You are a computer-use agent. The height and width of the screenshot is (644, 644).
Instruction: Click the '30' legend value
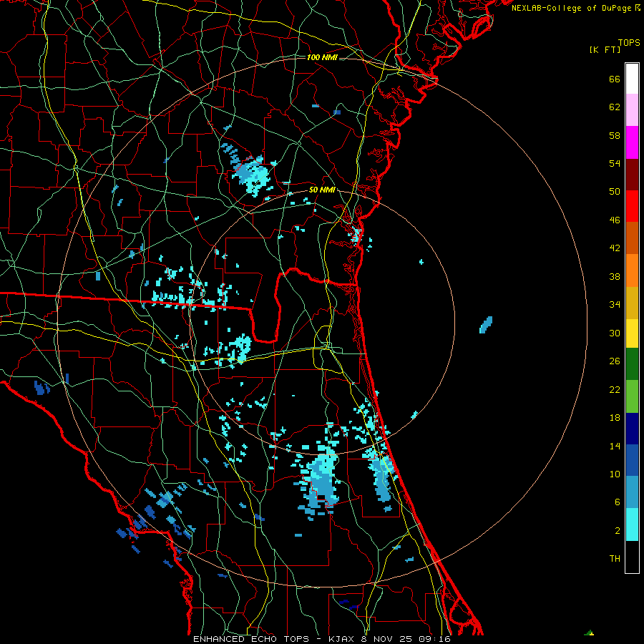(x=615, y=333)
